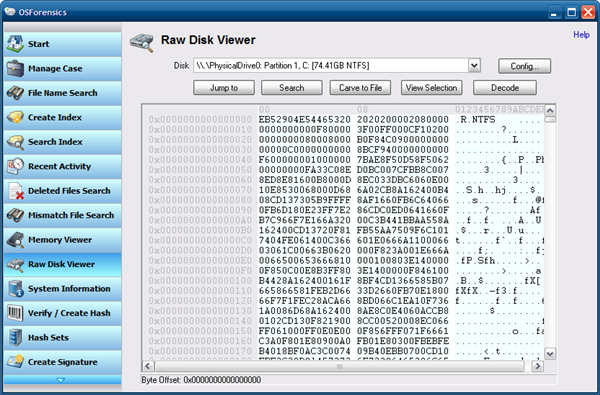Click the Memory Viewer icon
Screen dimensions: 600x395
click(x=15, y=240)
